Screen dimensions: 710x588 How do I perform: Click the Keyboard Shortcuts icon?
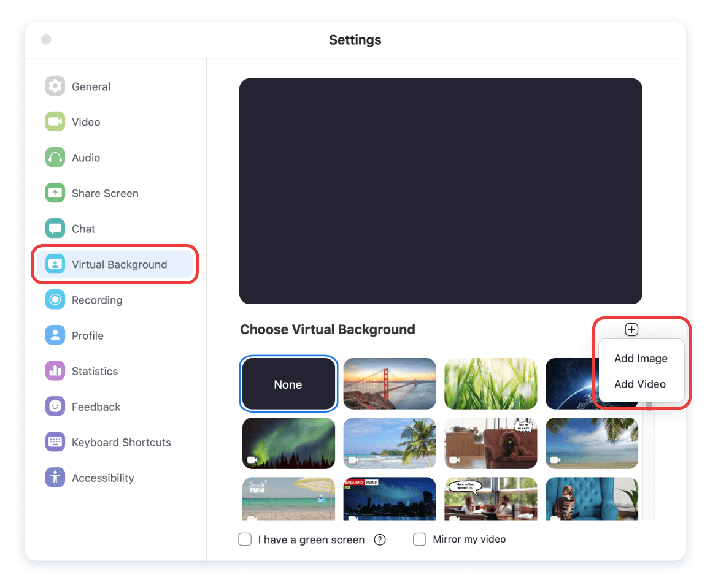click(55, 442)
